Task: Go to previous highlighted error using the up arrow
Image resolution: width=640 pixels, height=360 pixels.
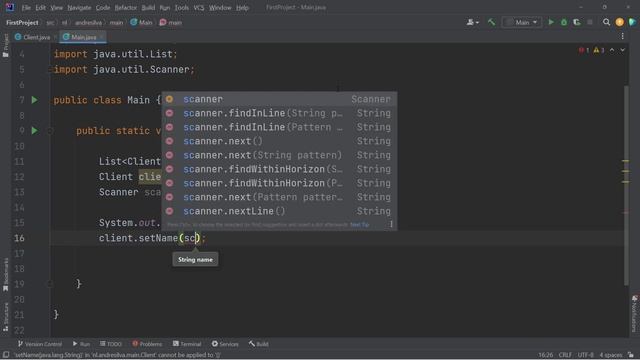Action: pyautogui.click(x=612, y=50)
